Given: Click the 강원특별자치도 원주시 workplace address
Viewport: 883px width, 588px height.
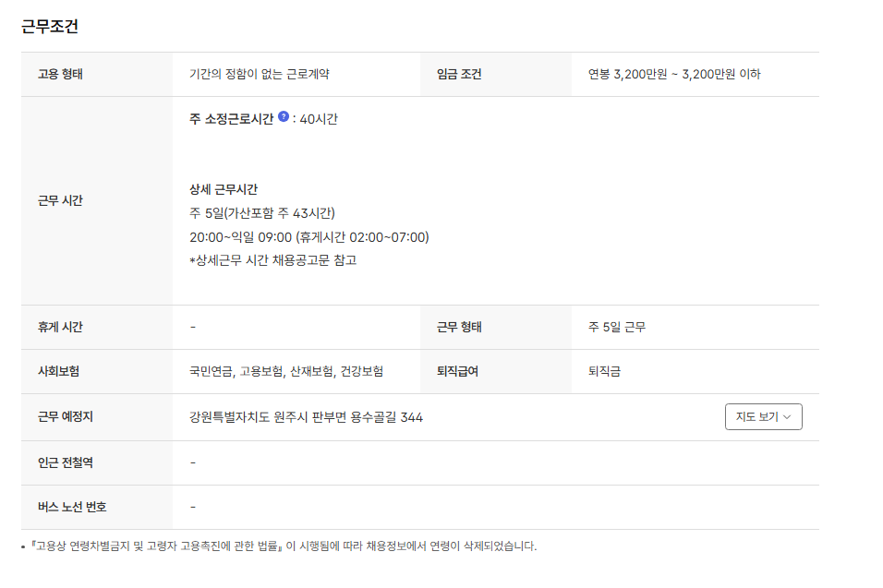Looking at the screenshot, I should coord(306,417).
